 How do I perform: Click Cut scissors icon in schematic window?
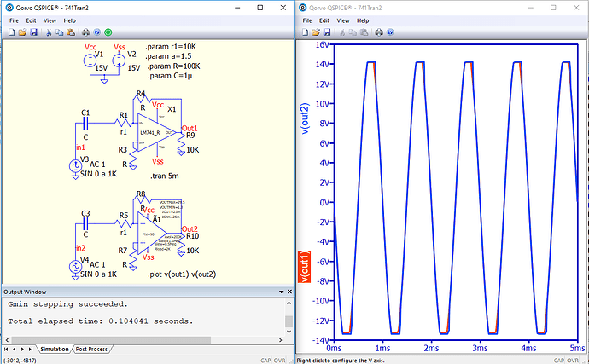tap(49, 32)
